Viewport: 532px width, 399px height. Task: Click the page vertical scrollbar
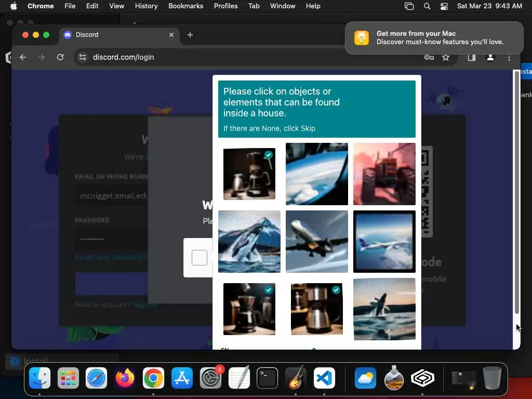[x=517, y=192]
